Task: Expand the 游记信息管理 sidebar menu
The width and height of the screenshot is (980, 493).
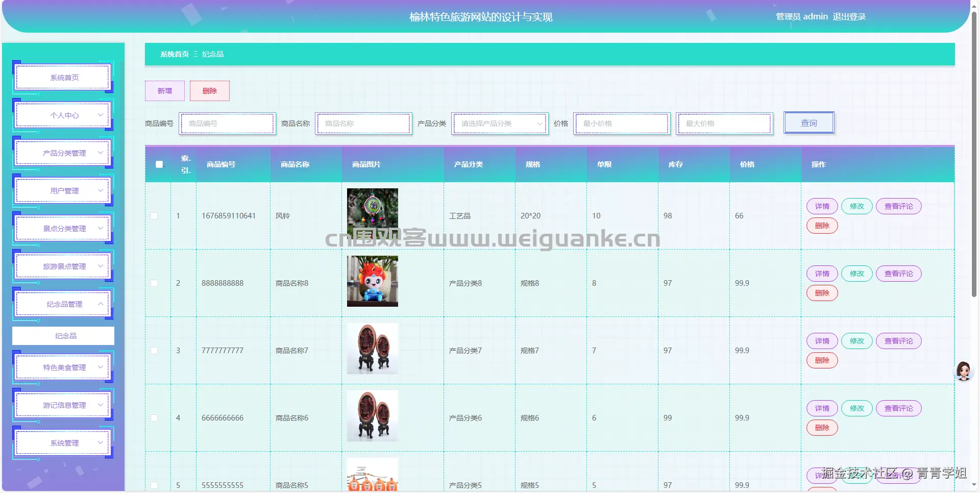Action: [x=63, y=405]
